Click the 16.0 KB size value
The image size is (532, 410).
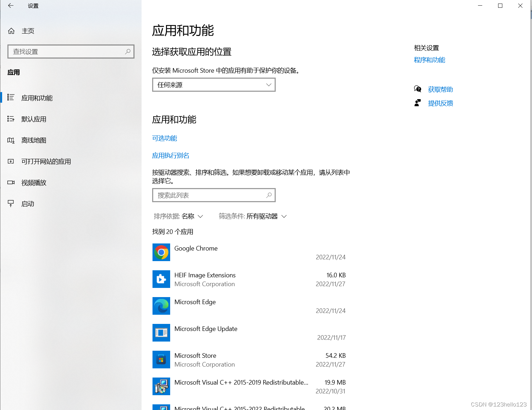click(x=336, y=275)
